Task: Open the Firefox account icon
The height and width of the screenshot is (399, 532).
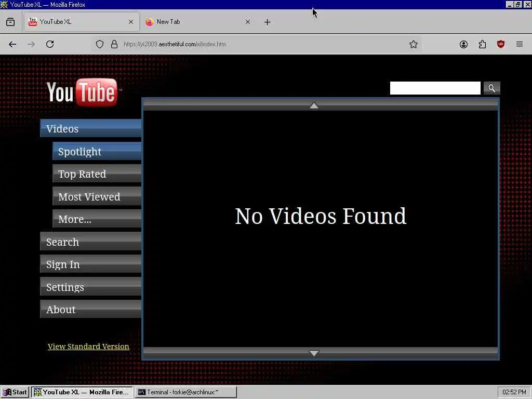Action: tap(463, 44)
